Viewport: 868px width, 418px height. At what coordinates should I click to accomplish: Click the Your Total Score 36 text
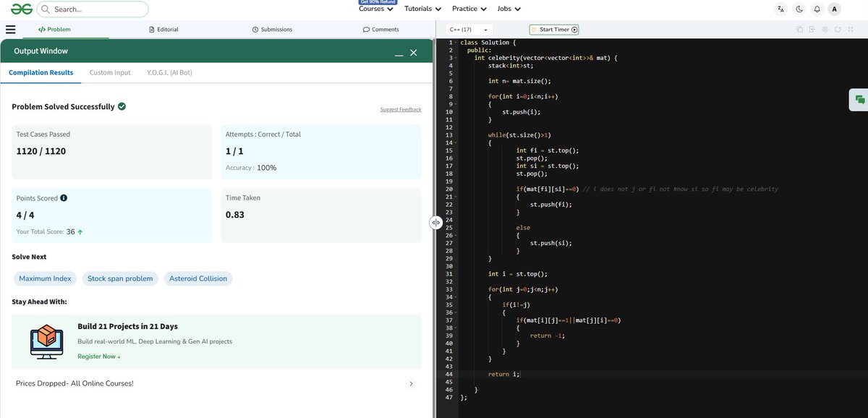(x=50, y=232)
